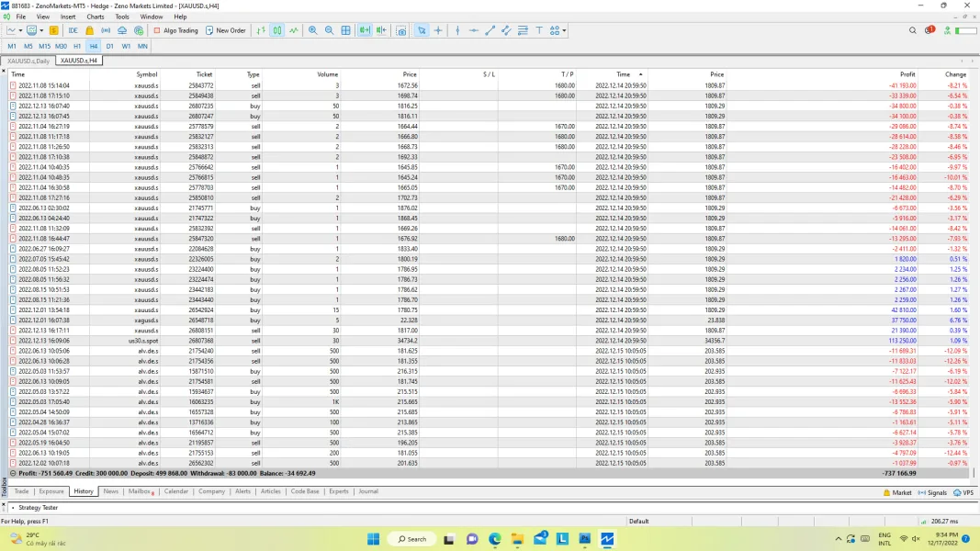Select the Crosshair cursor tool
This screenshot has width=980, height=551.
438,30
